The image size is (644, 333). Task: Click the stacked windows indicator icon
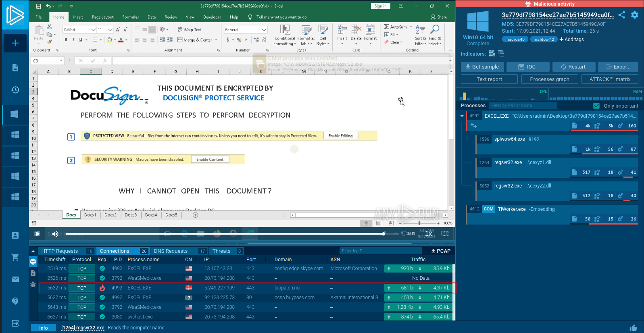tap(501, 54)
